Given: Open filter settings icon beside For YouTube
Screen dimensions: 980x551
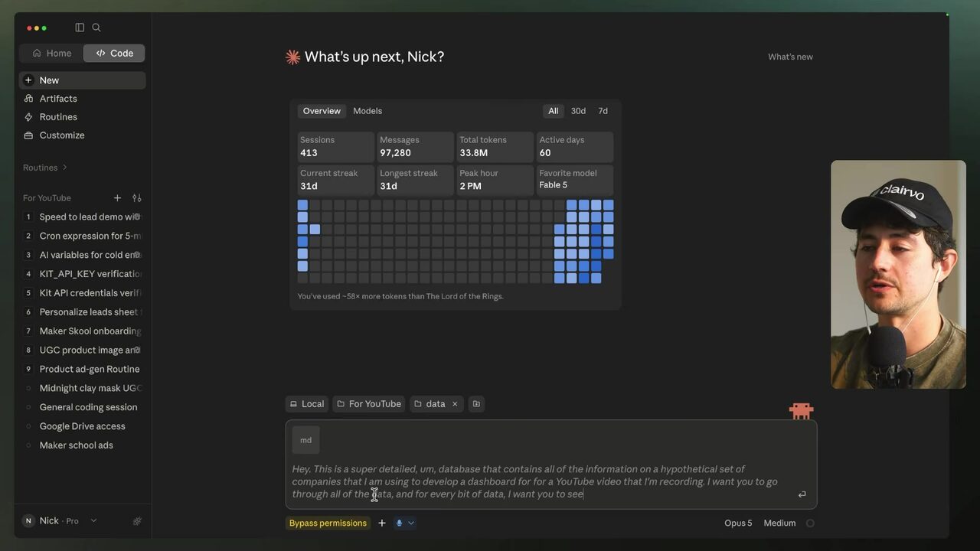Looking at the screenshot, I should point(137,198).
